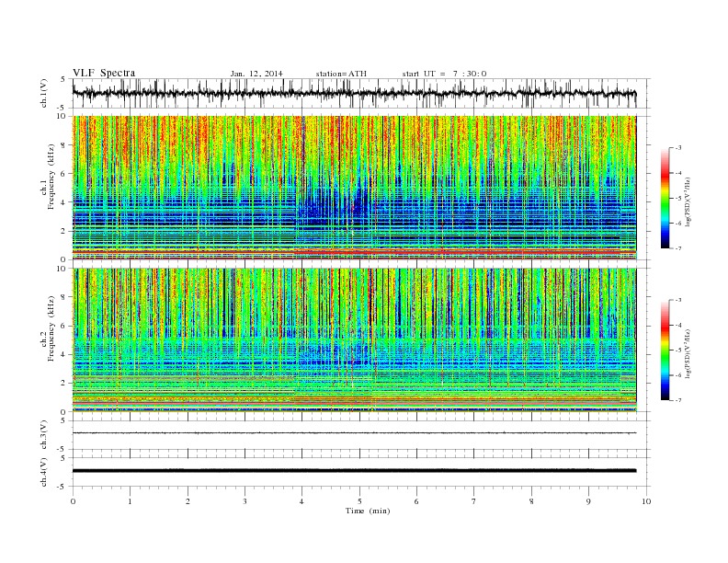The image size is (728, 563).
Task: Click the "VLF Spectra" plot title
Action: tap(104, 73)
